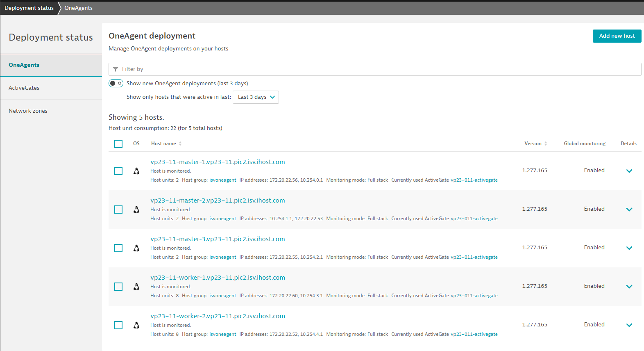
Task: Expand details for vp23-11-master-2 host
Action: pos(629,210)
